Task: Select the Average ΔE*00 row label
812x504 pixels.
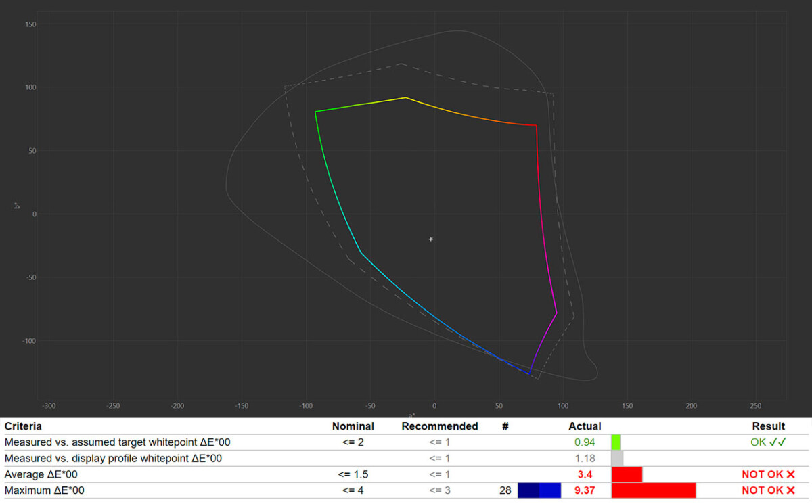Action: click(41, 474)
